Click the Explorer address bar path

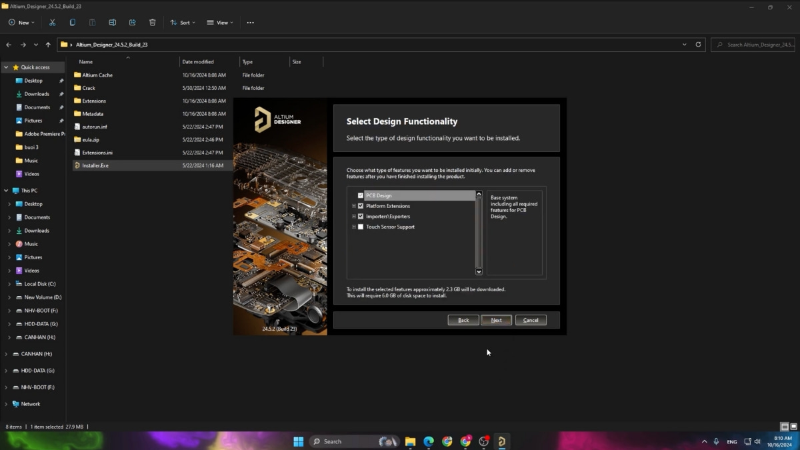[x=112, y=45]
